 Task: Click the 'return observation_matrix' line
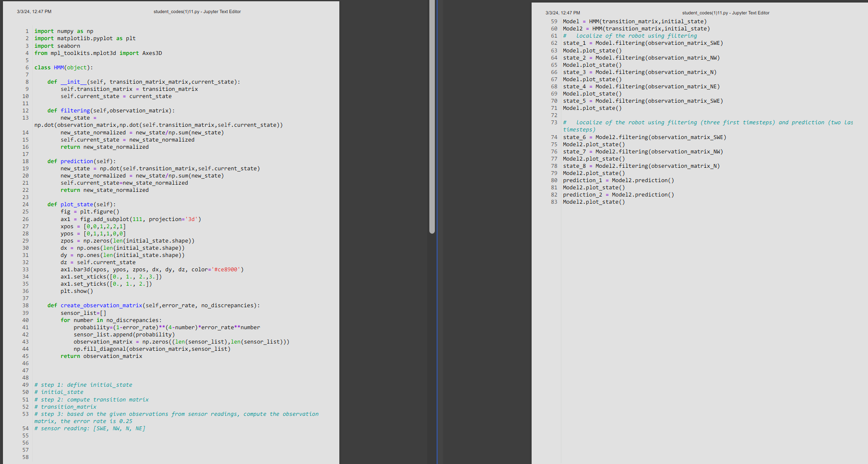pyautogui.click(x=101, y=356)
